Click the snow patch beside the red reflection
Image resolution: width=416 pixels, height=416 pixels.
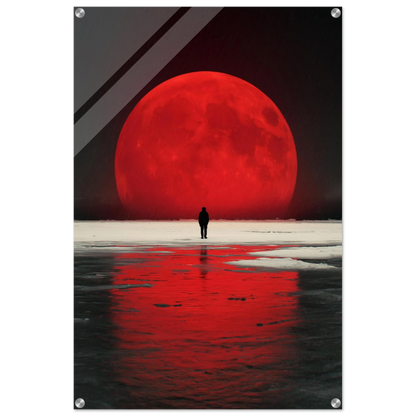(x=287, y=263)
